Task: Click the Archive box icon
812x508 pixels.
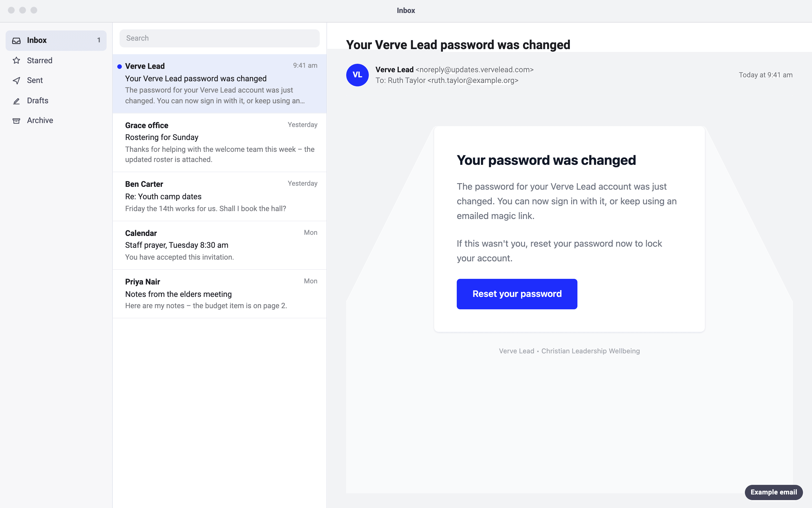Action: (16, 121)
